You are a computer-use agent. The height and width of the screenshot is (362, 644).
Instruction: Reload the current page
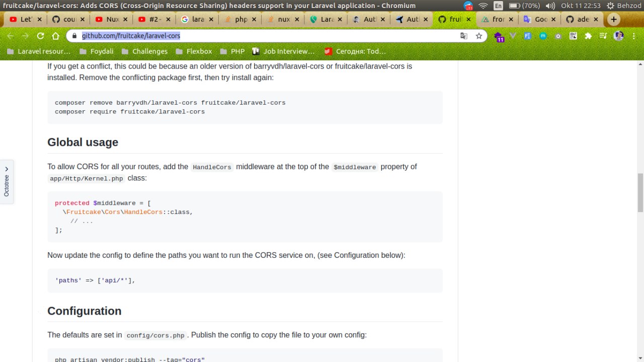tap(41, 36)
